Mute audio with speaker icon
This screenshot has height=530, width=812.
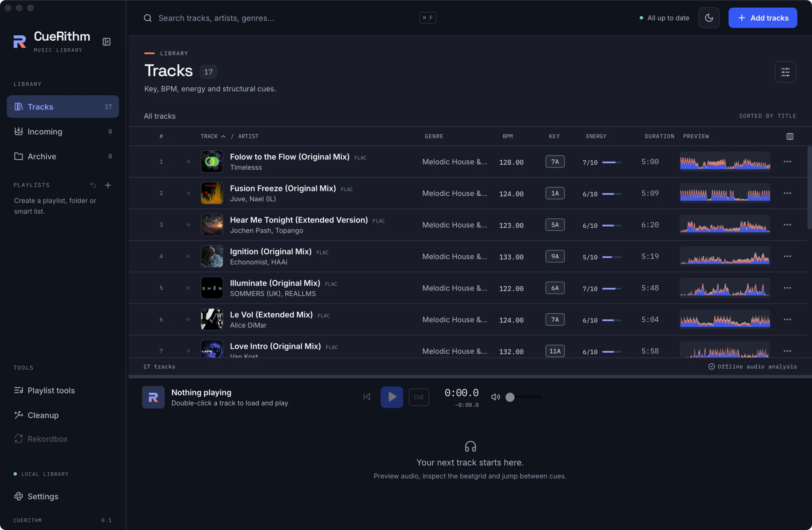pyautogui.click(x=495, y=397)
